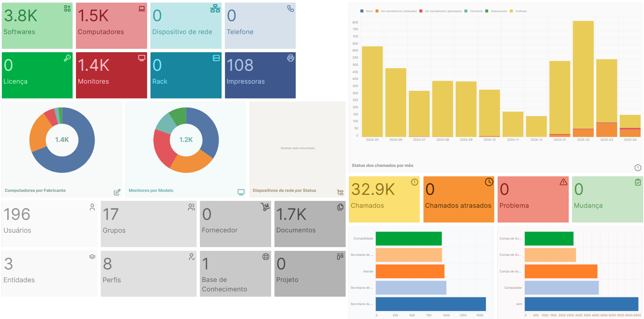Viewport: 644px width, 319px height.
Task: Click the network icon on Dispositivo de rede
Action: pyautogui.click(x=215, y=9)
